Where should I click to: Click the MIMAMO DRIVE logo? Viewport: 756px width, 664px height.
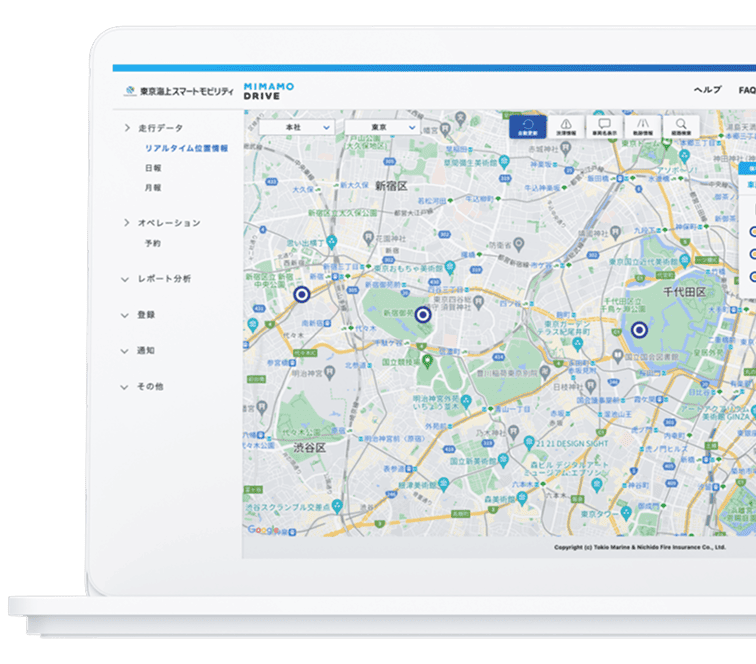click(269, 91)
